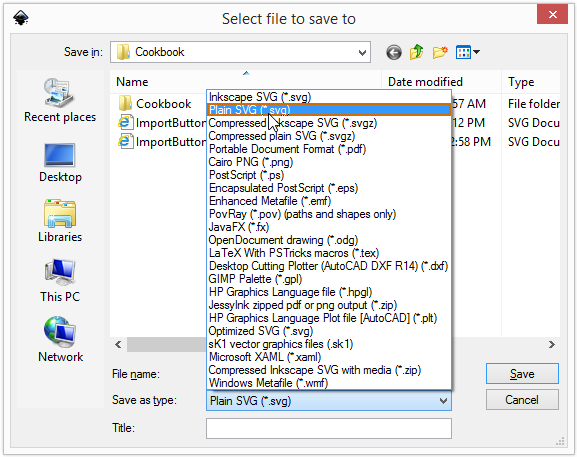Choose Microsoft XAML (*.xaml) format
577x457 pixels.
[x=329, y=357]
